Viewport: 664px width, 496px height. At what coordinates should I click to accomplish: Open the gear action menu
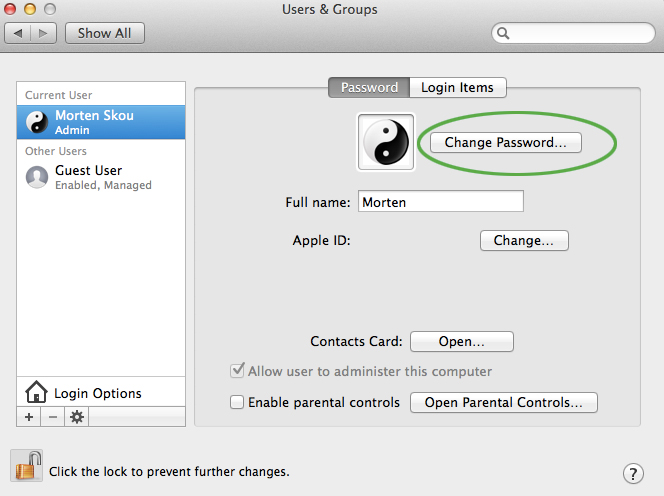(x=77, y=417)
